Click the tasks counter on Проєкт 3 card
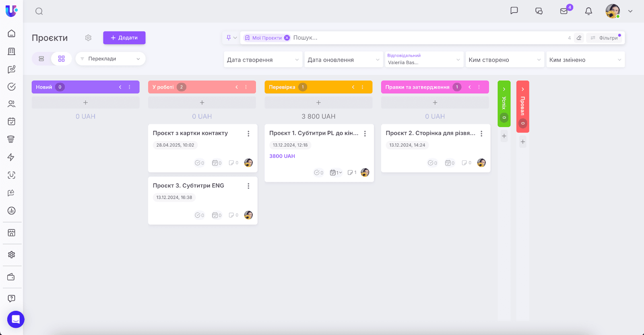Viewport: 644px width, 335px height. [200, 215]
